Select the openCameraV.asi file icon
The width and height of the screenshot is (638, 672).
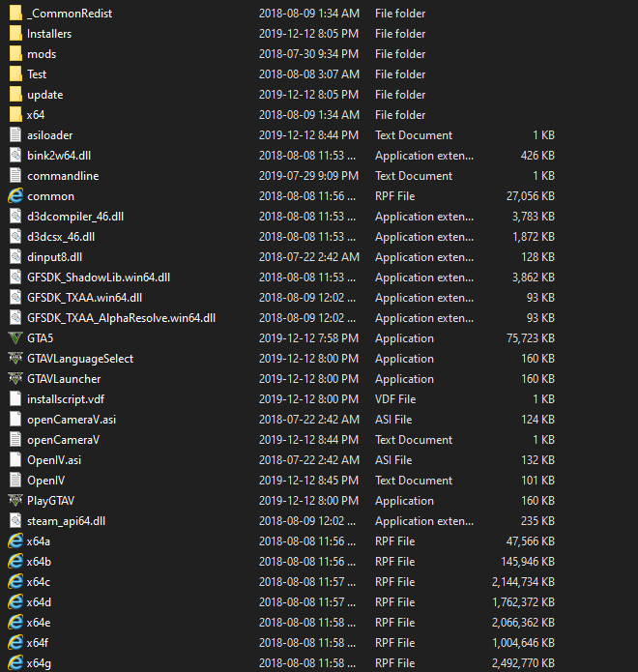coord(15,419)
